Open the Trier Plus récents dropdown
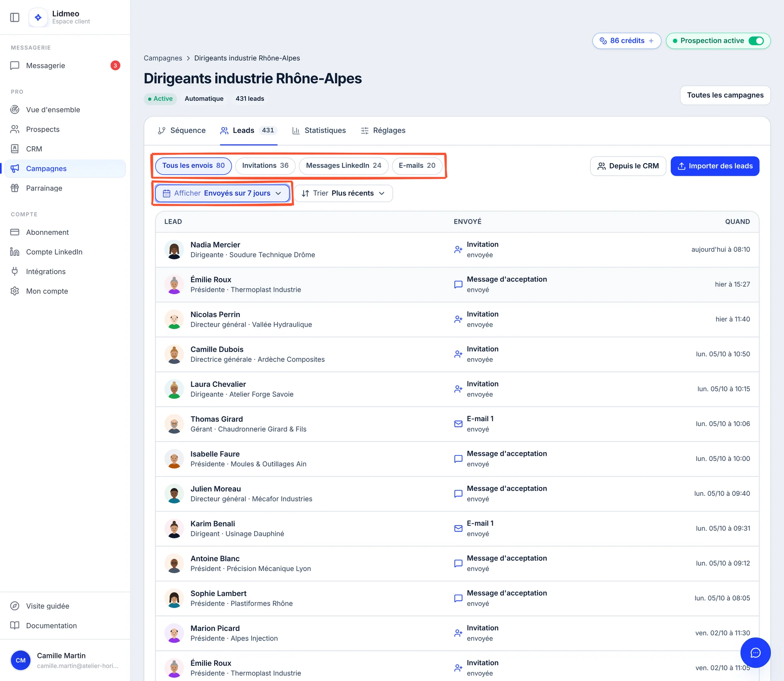The width and height of the screenshot is (784, 681). [x=343, y=193]
